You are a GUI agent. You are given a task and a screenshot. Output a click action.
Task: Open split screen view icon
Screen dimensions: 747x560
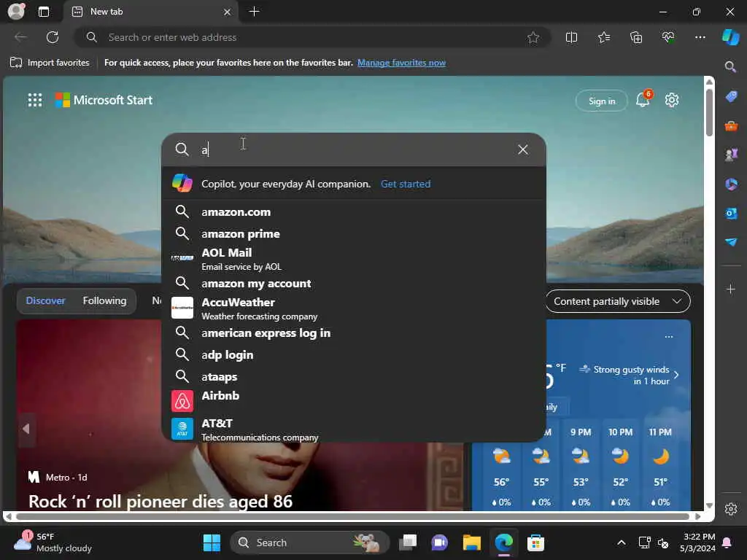point(571,37)
